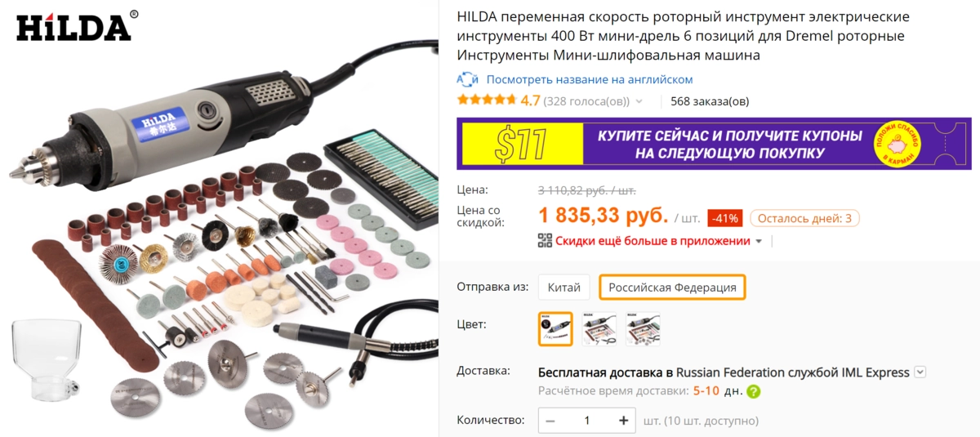Expand the ratings breakdown arrow next to votes

click(639, 102)
